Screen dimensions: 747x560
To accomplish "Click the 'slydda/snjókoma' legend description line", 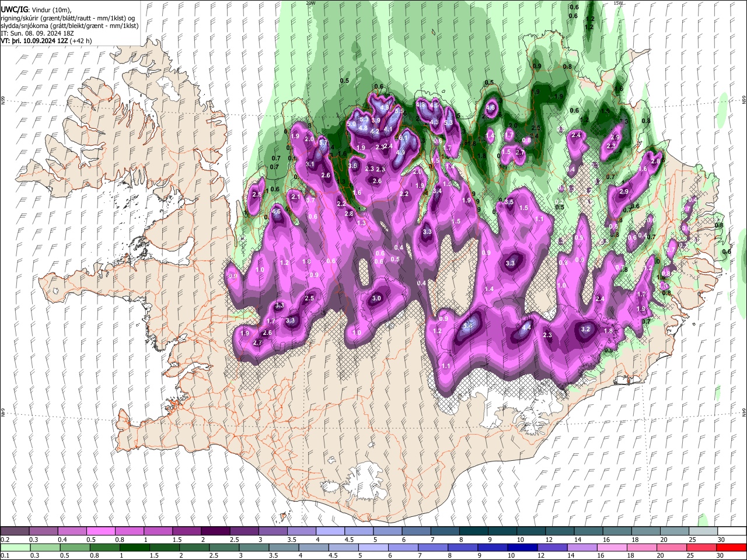I will click(x=69, y=26).
